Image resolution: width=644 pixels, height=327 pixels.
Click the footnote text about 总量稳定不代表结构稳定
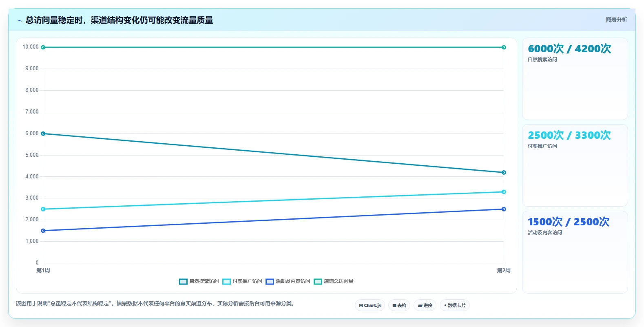pyautogui.click(x=155, y=303)
